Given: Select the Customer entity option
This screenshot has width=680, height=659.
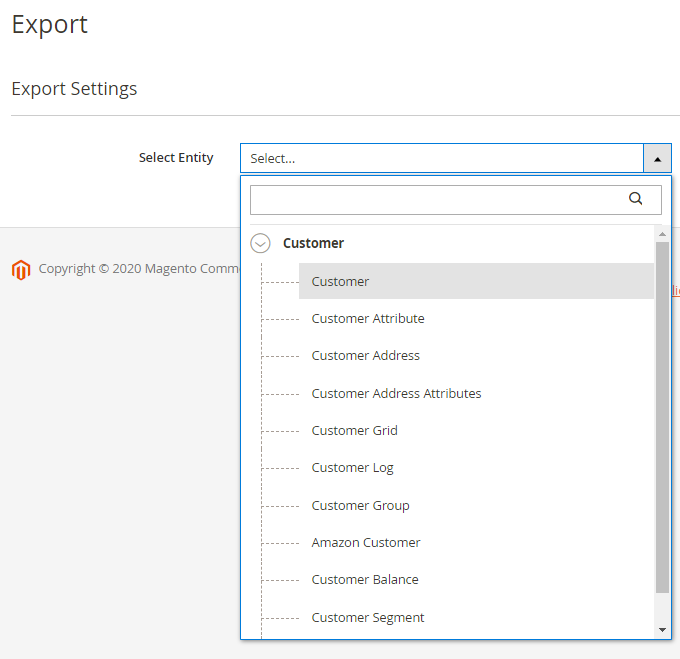Looking at the screenshot, I should 340,281.
